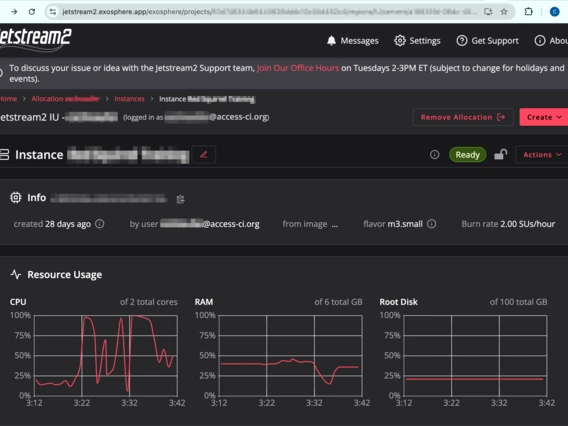Screen dimensions: 568x426
Task: Click the address bar URL
Action: tap(269, 12)
